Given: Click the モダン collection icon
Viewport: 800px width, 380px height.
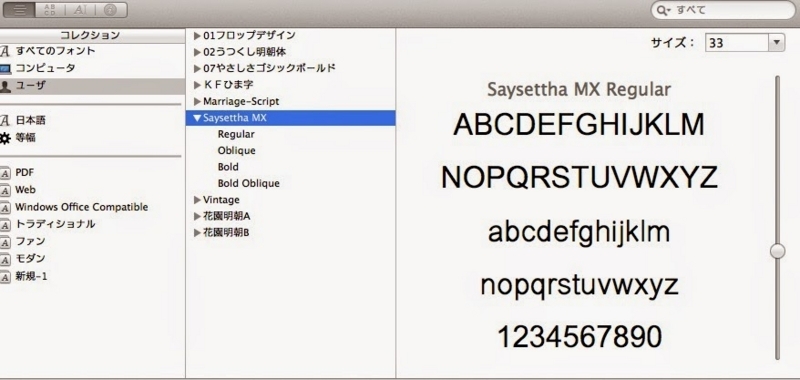Looking at the screenshot, I should point(5,260).
